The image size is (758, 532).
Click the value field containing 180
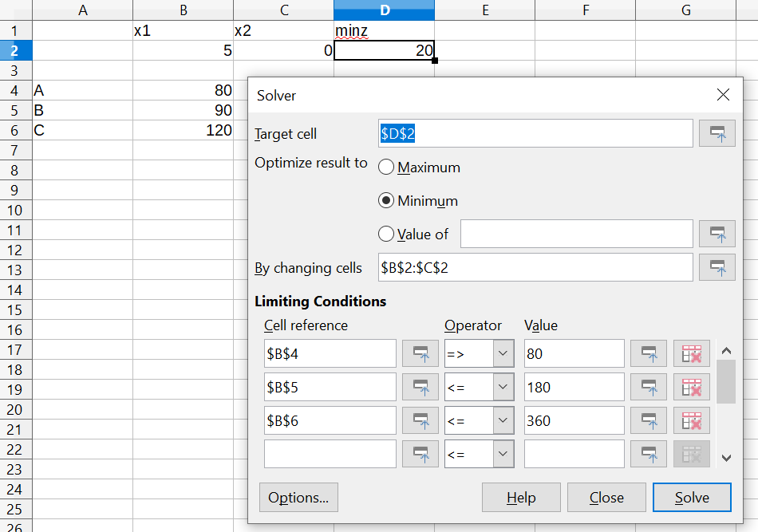coord(574,387)
